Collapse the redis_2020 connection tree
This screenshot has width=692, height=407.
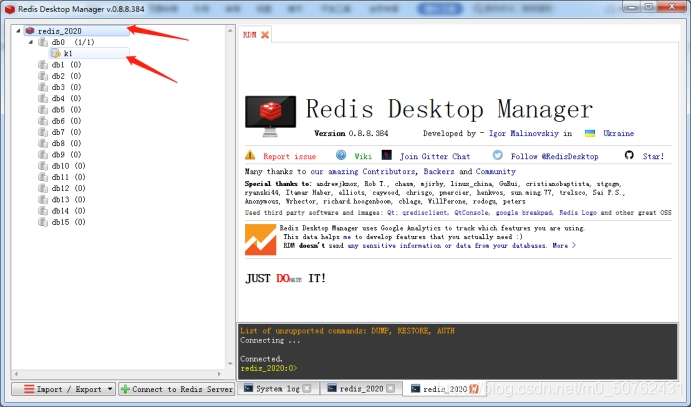pos(18,30)
